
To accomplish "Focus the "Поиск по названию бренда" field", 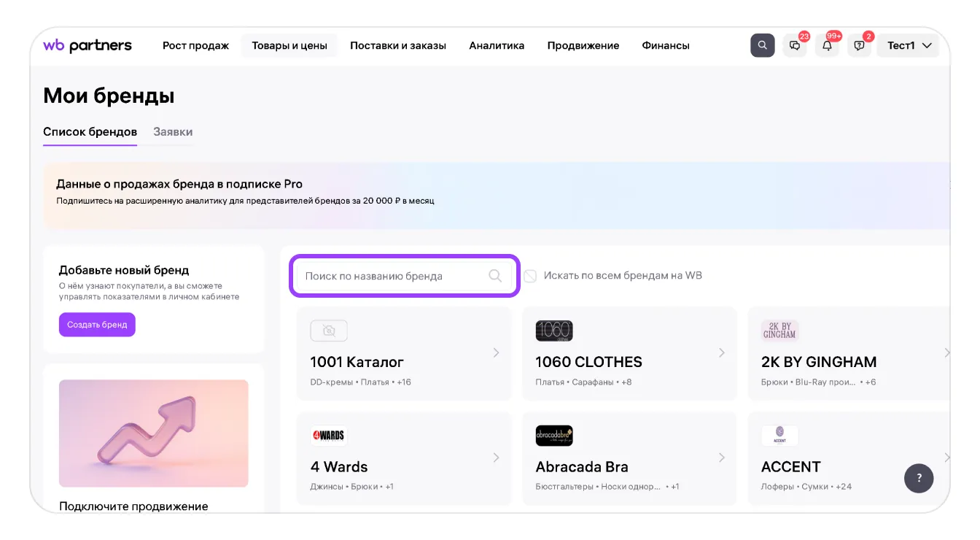I will coord(394,276).
